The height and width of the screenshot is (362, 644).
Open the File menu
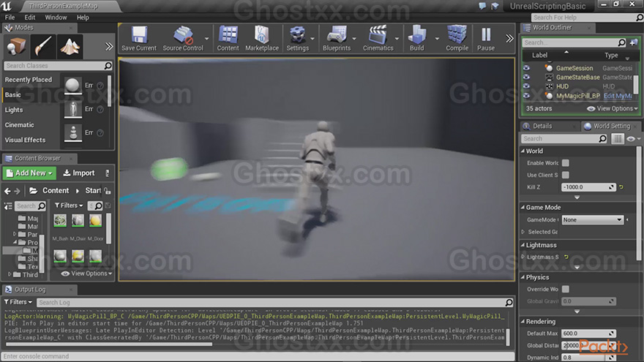pos(10,18)
